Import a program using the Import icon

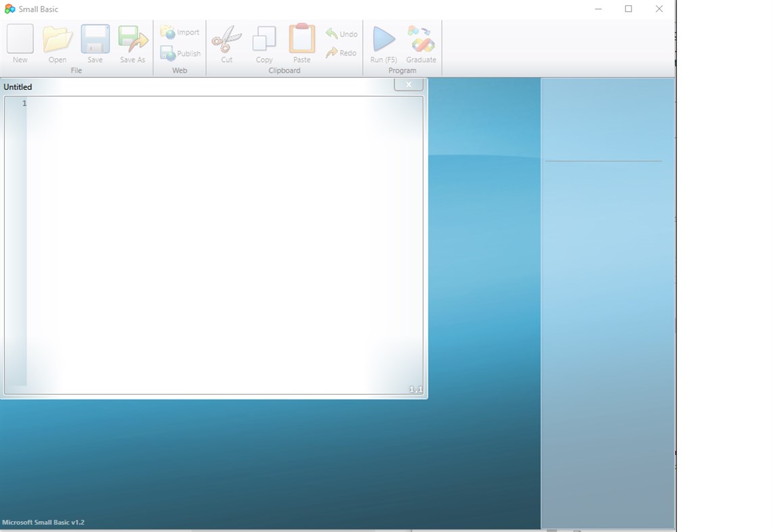pos(179,31)
